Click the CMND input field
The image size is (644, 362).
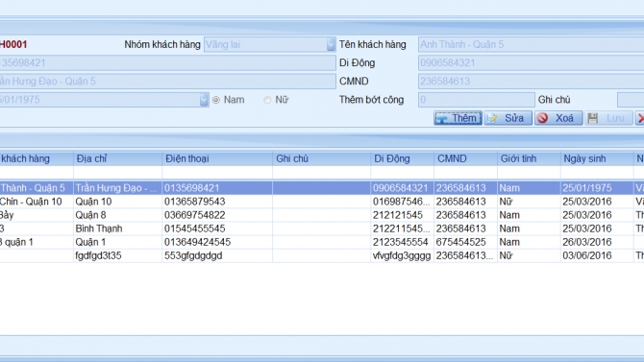531,82
